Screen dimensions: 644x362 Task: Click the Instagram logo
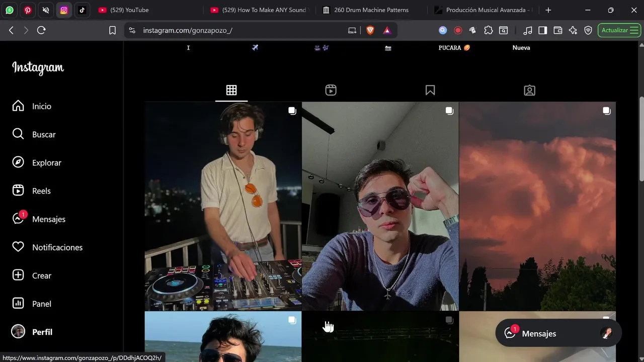[x=38, y=68]
